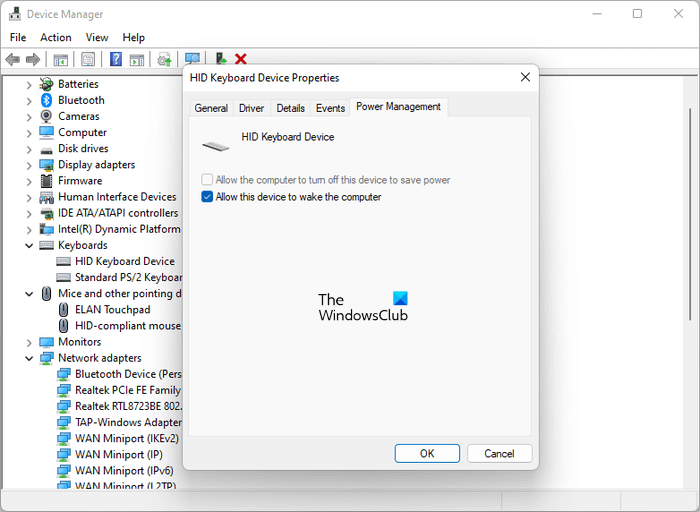Collapse the Network adapters tree node
The width and height of the screenshot is (700, 512).
click(x=29, y=358)
